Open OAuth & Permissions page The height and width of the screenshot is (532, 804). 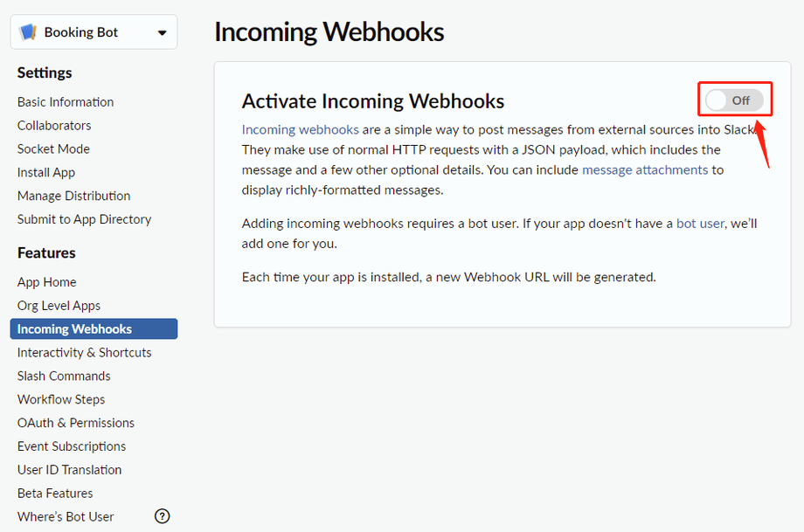click(x=76, y=423)
